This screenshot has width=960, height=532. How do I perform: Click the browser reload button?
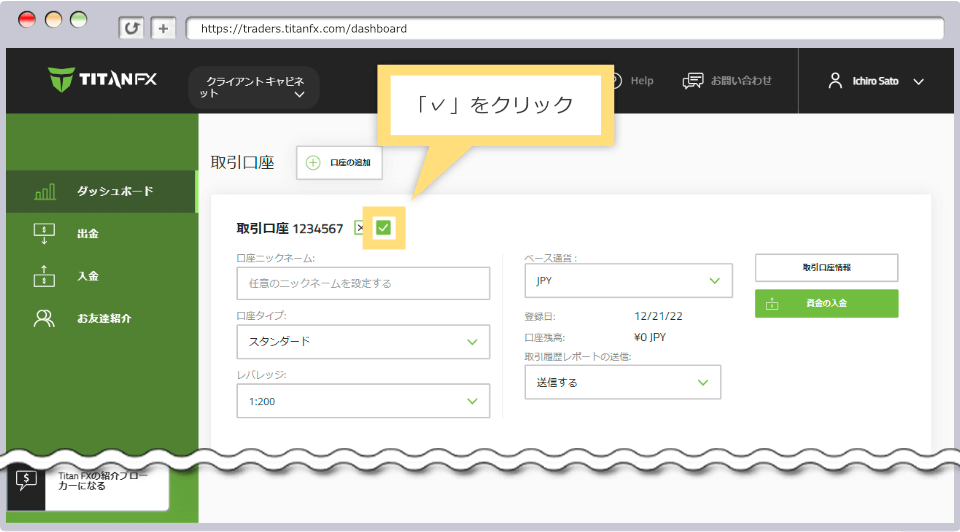pos(131,28)
